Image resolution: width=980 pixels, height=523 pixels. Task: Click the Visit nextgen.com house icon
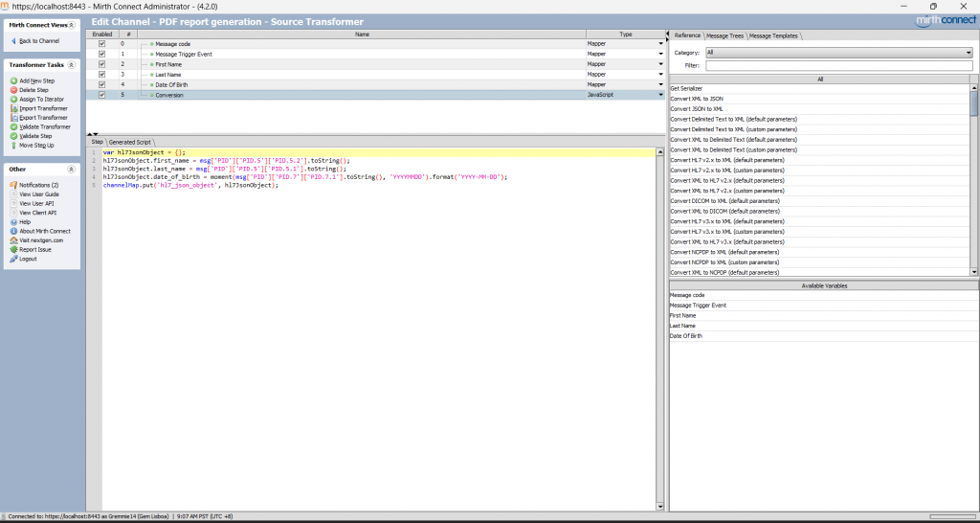coord(13,240)
